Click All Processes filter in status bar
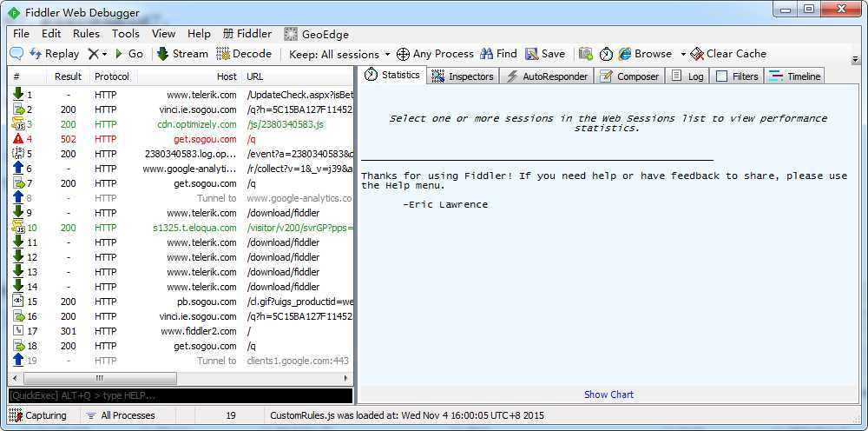This screenshot has height=431, width=868. point(121,415)
